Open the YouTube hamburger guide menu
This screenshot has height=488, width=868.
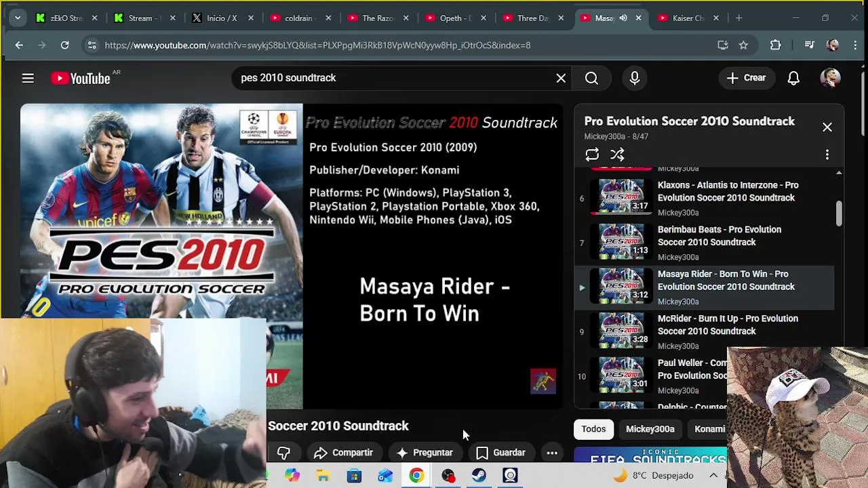pyautogui.click(x=28, y=79)
